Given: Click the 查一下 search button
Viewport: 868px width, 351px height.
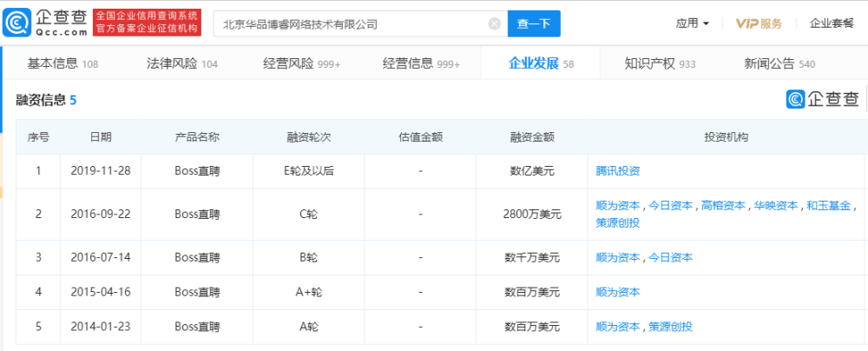Looking at the screenshot, I should 534,23.
